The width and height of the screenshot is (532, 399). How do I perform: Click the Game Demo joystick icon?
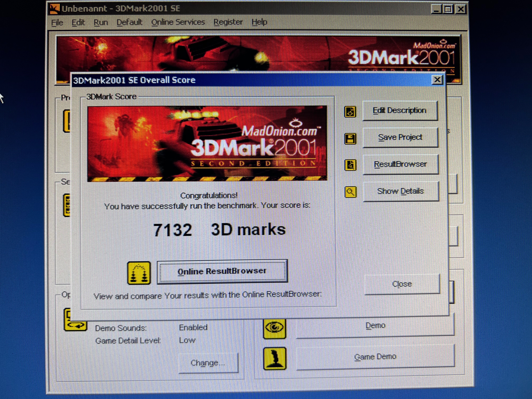point(275,358)
